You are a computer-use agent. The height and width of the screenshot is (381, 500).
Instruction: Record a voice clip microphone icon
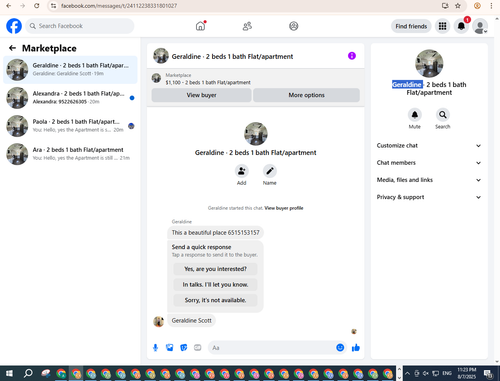pyautogui.click(x=155, y=348)
